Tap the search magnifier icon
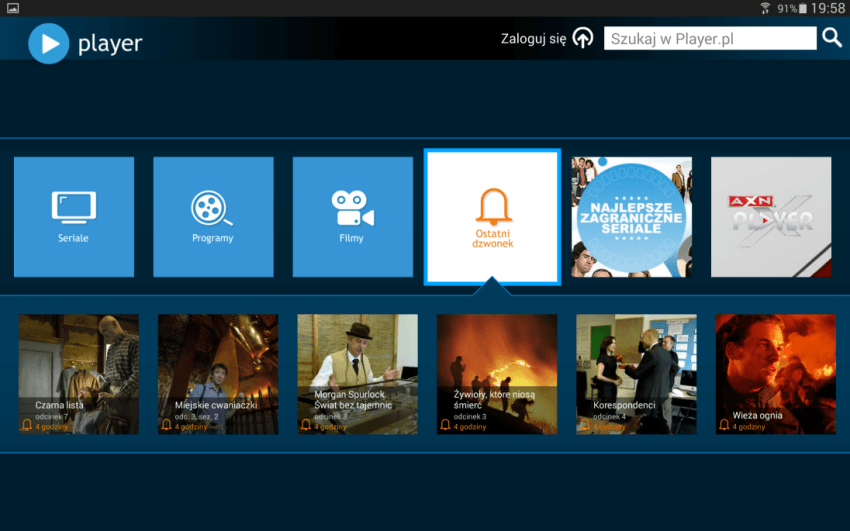The image size is (850, 531). [831, 38]
